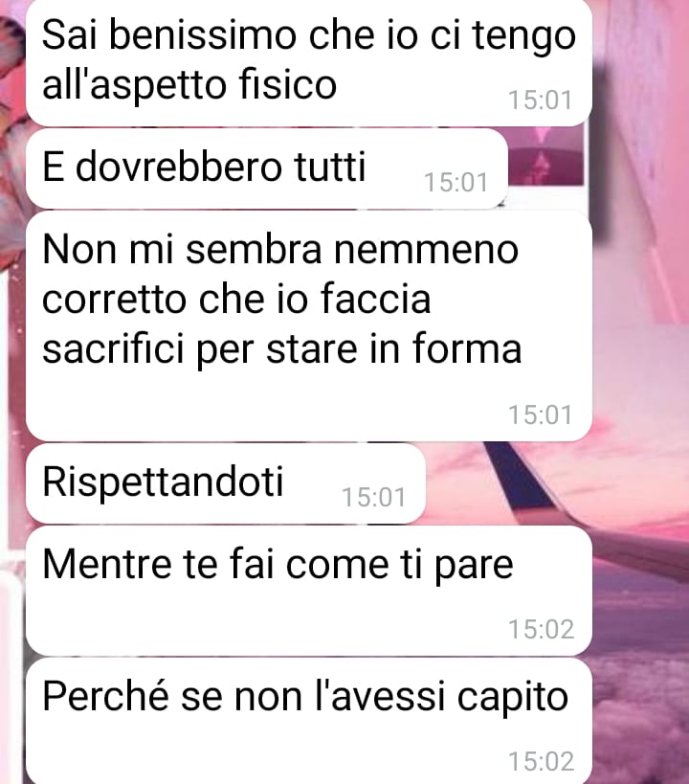
Task: Select the "Non mi sembra nemmeno corretto" message
Action: click(x=309, y=326)
